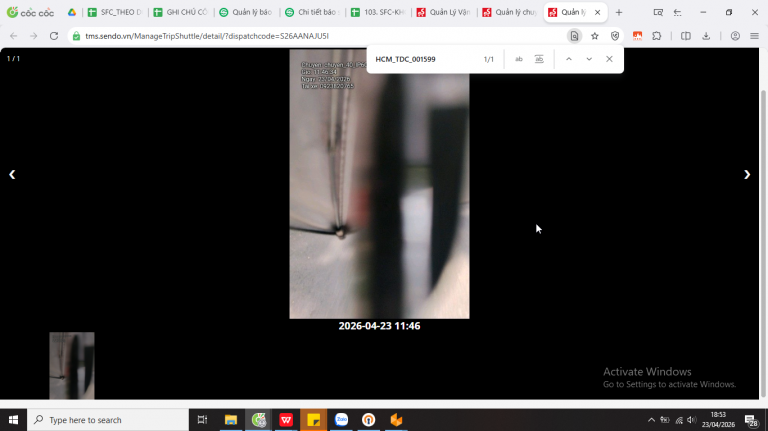This screenshot has height=431, width=768.
Task: Bookmark this page with the star icon
Action: pyautogui.click(x=595, y=36)
